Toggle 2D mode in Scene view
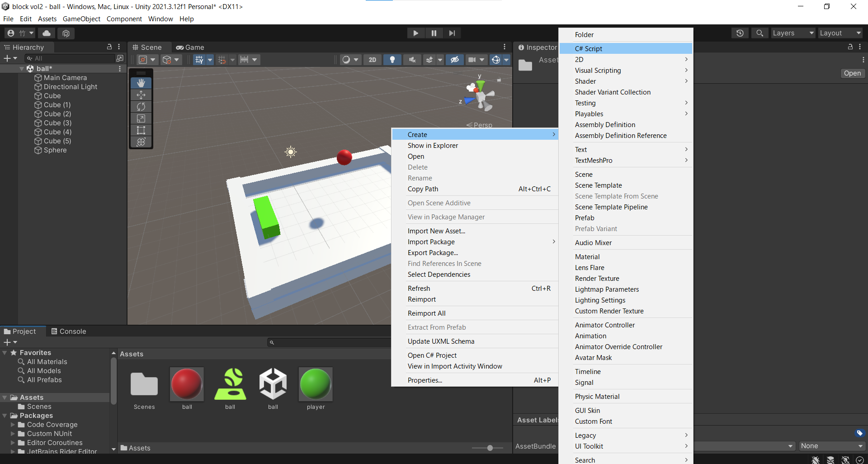The width and height of the screenshot is (868, 464). [372, 60]
